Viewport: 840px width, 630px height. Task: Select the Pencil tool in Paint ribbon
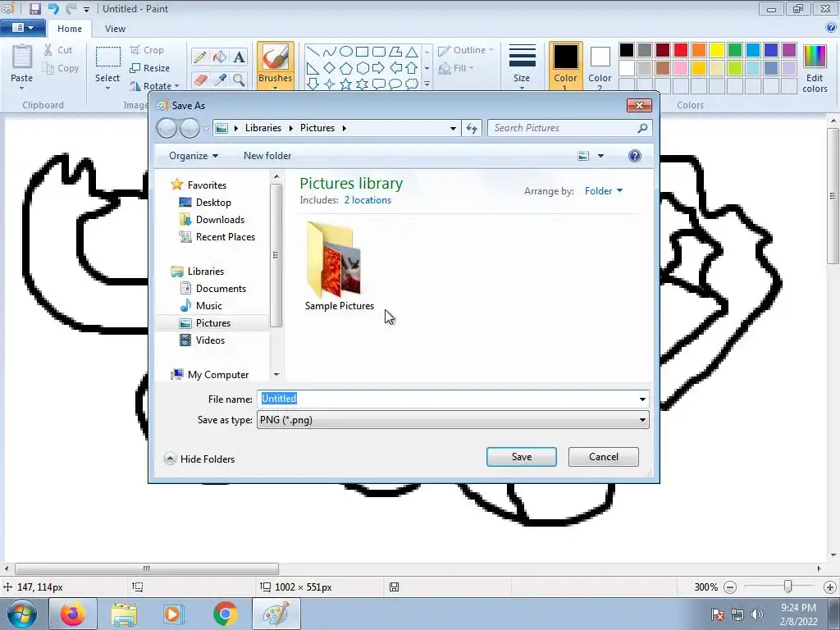click(200, 57)
